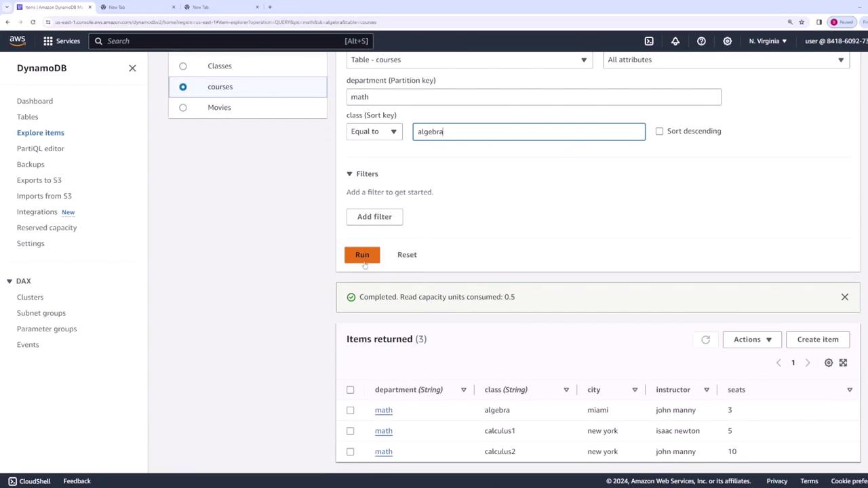Enable the Sort descending checkbox
Image resolution: width=868 pixels, height=488 pixels.
point(659,131)
